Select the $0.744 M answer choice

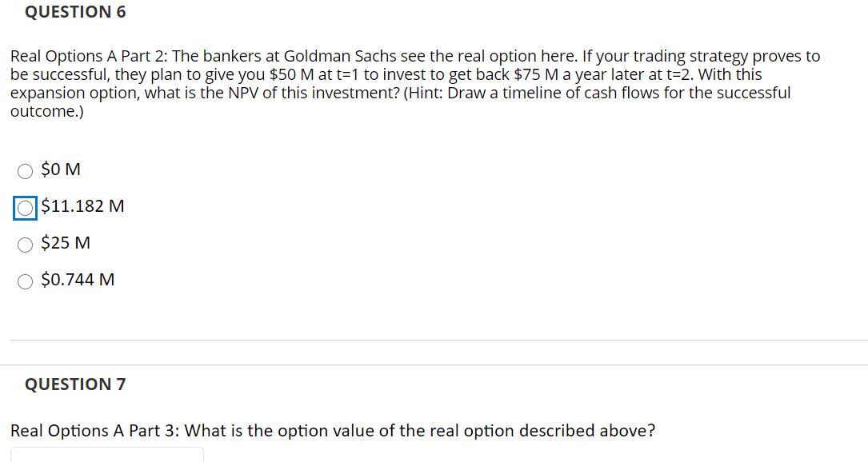tap(25, 281)
